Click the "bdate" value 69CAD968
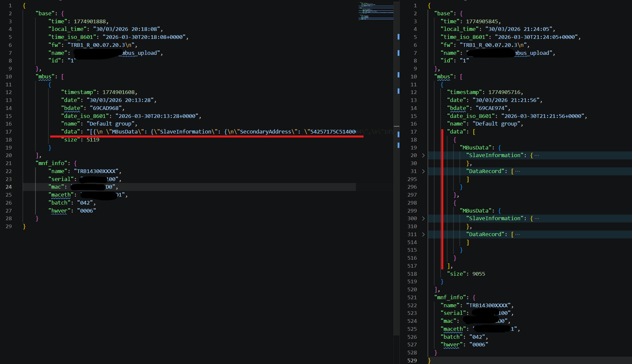This screenshot has height=364, width=632. 106,108
